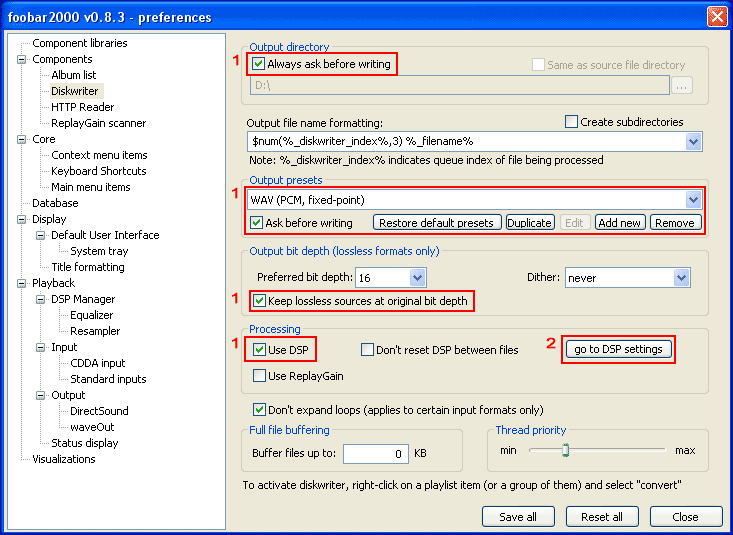
Task: Open Preferred bit depth dropdown
Action: 417,278
